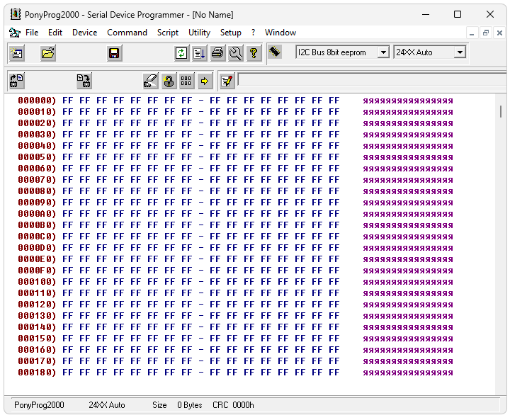Click the Write Device icon

[x=84, y=81]
